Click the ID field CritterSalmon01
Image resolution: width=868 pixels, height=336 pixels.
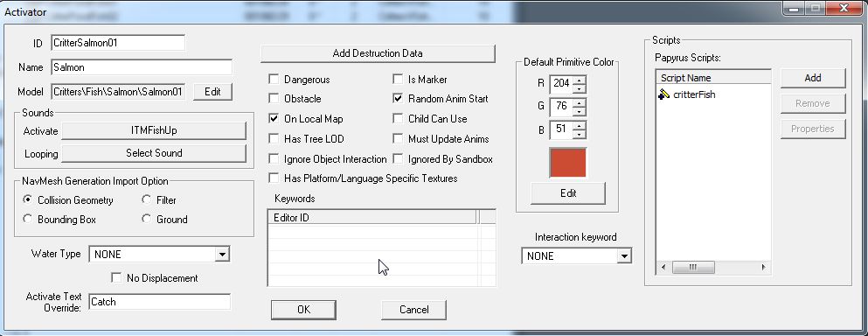[x=118, y=43]
